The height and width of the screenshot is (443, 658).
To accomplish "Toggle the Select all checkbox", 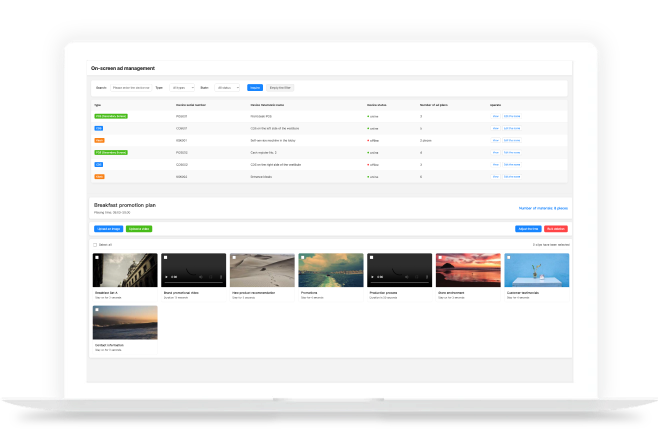I will tap(96, 244).
